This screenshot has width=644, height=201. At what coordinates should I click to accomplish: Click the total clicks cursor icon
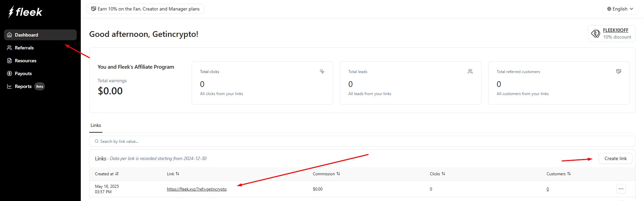[x=322, y=71]
